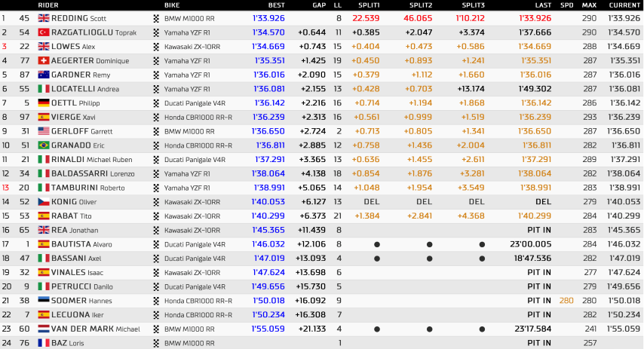Viewport: 644px width, 349px height.
Task: Select rider name RINALDI Michael Ruben
Action: click(x=91, y=159)
